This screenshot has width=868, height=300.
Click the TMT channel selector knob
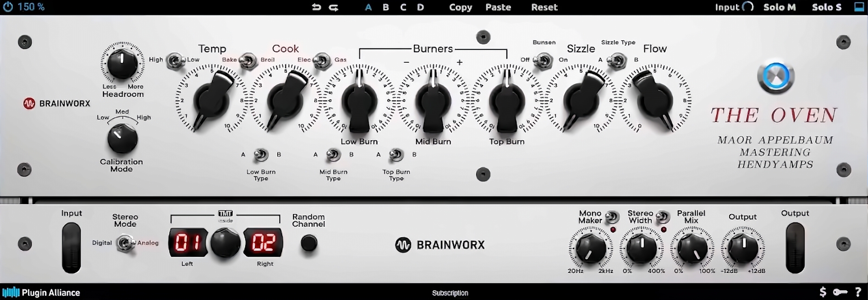225,243
